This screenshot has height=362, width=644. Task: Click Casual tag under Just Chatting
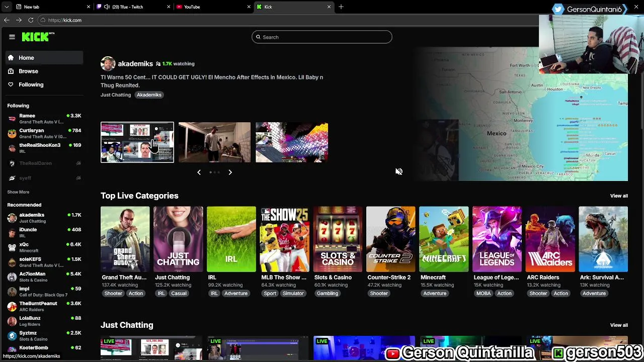[x=179, y=294]
